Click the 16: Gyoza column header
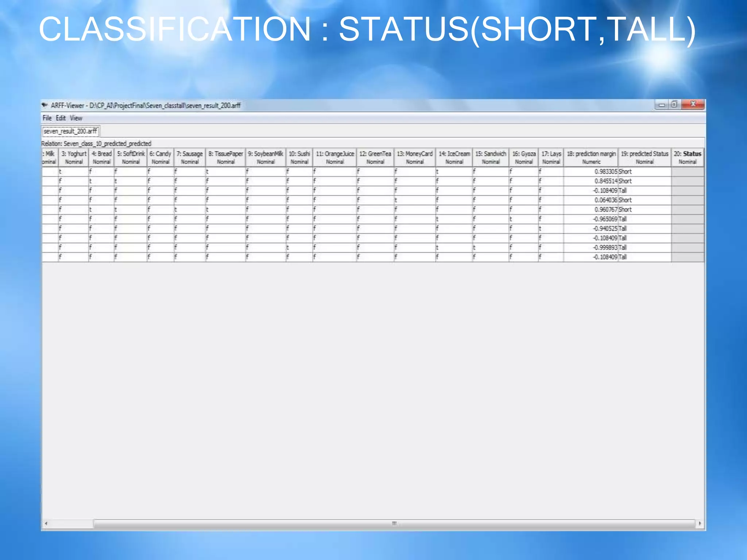The image size is (747, 560). pyautogui.click(x=524, y=157)
